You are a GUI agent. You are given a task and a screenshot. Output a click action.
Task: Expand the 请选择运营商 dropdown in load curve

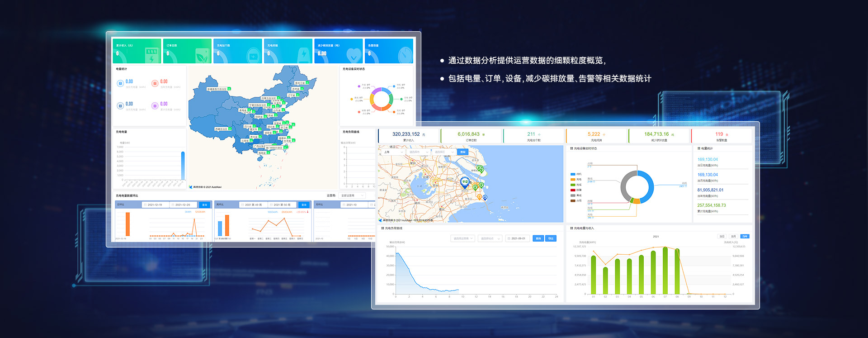point(462,238)
